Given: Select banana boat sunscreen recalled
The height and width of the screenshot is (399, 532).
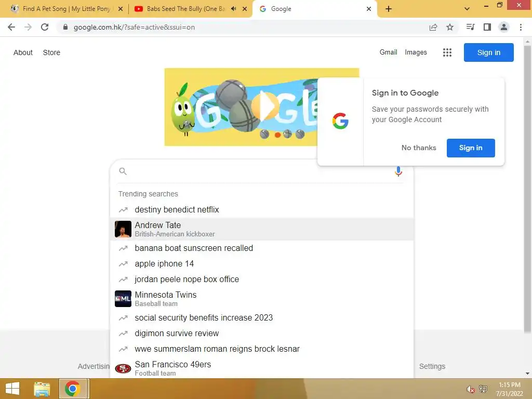Looking at the screenshot, I should [262, 248].
